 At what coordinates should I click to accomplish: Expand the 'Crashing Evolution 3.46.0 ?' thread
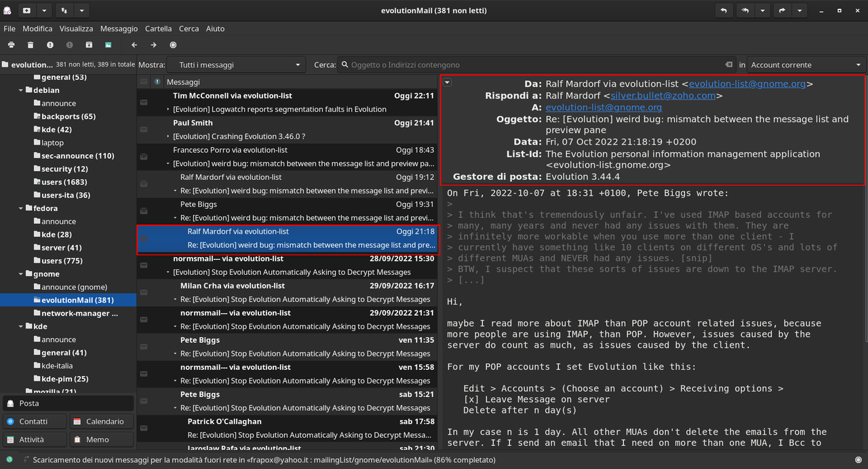tap(168, 136)
